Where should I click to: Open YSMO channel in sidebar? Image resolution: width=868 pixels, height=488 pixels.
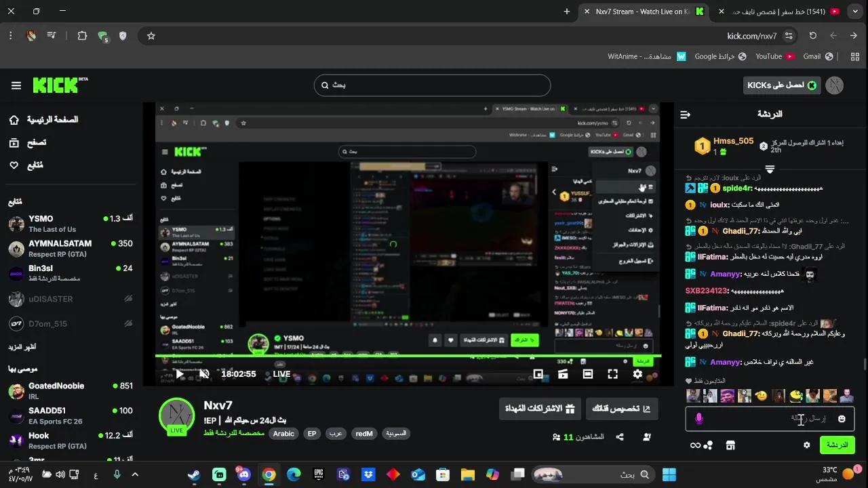click(x=71, y=224)
